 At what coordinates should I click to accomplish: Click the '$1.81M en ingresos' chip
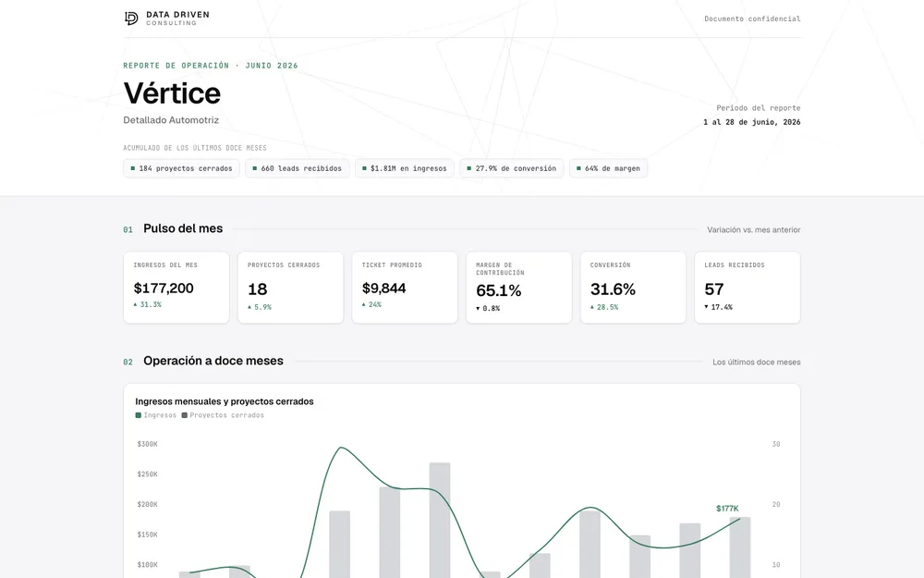click(x=405, y=168)
